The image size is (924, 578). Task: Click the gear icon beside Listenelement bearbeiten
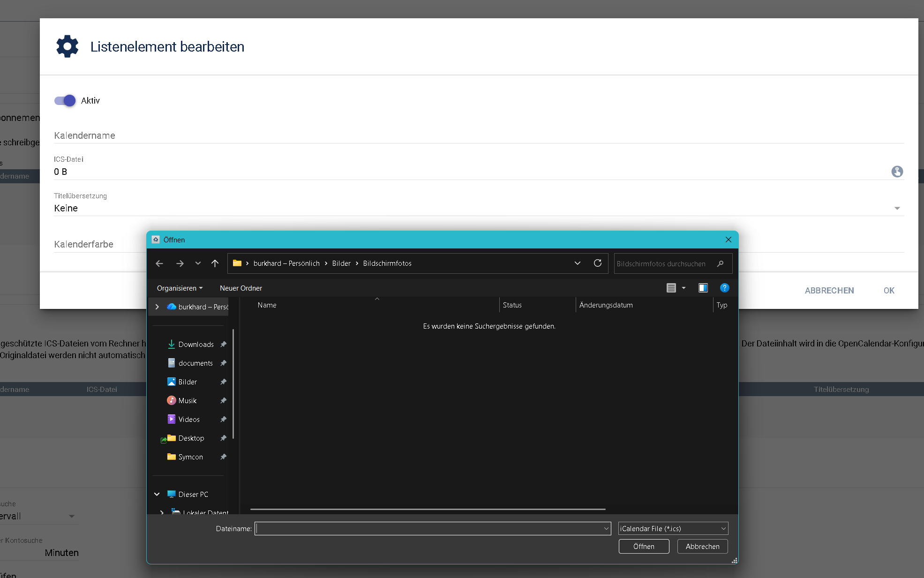point(68,46)
